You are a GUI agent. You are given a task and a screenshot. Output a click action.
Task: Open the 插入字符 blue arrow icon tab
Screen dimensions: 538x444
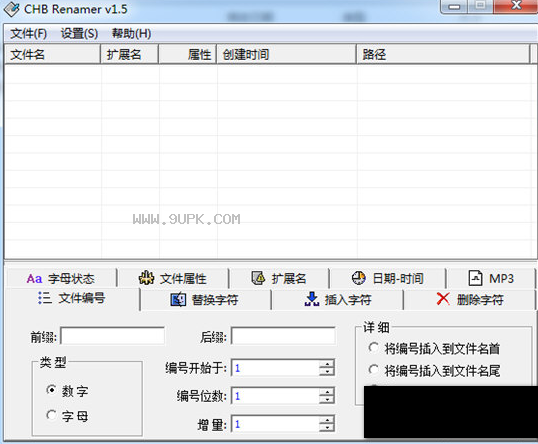tap(338, 300)
